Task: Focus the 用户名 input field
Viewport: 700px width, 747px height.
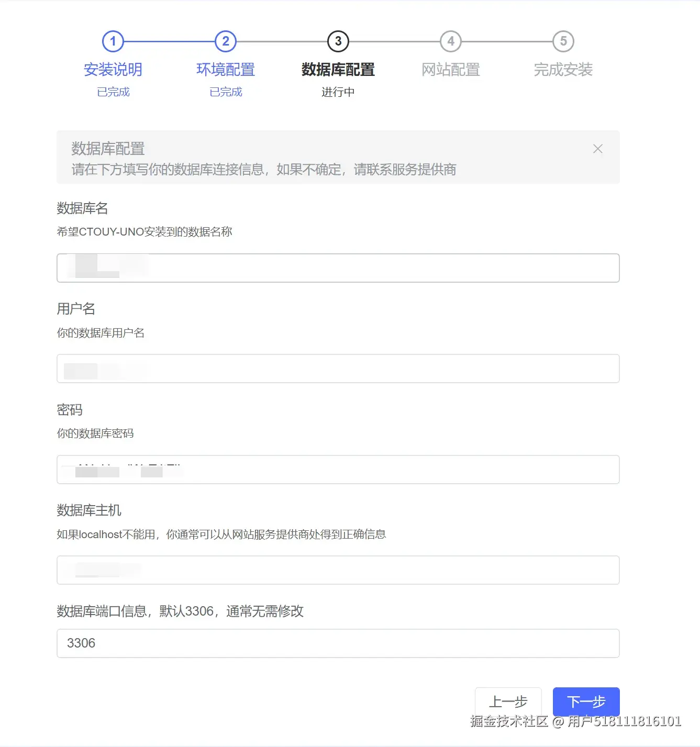Action: [x=338, y=369]
